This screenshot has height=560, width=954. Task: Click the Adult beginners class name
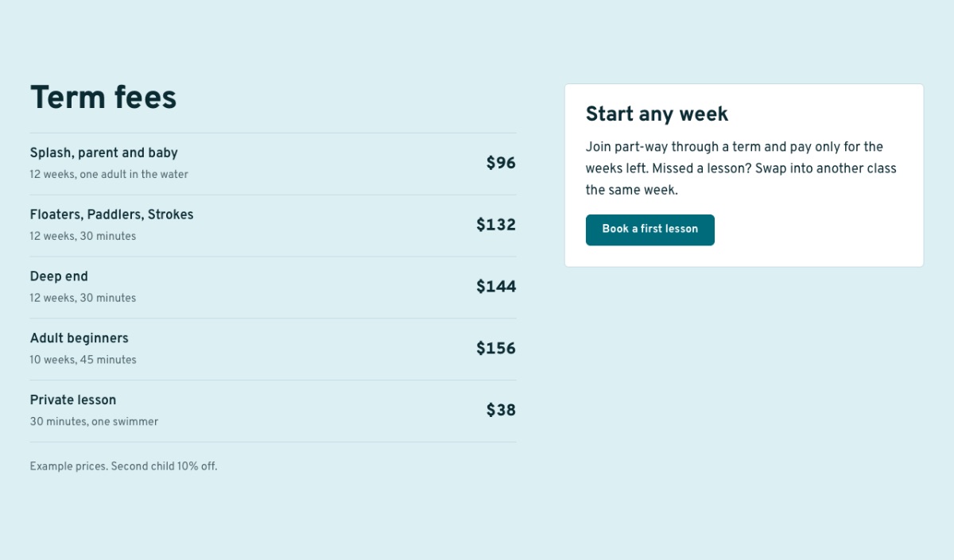pos(79,338)
